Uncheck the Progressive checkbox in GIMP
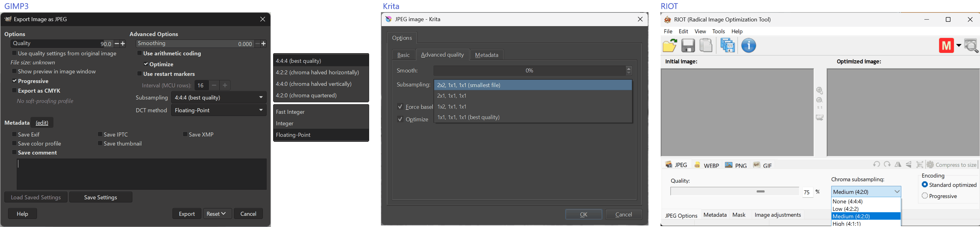 point(14,81)
